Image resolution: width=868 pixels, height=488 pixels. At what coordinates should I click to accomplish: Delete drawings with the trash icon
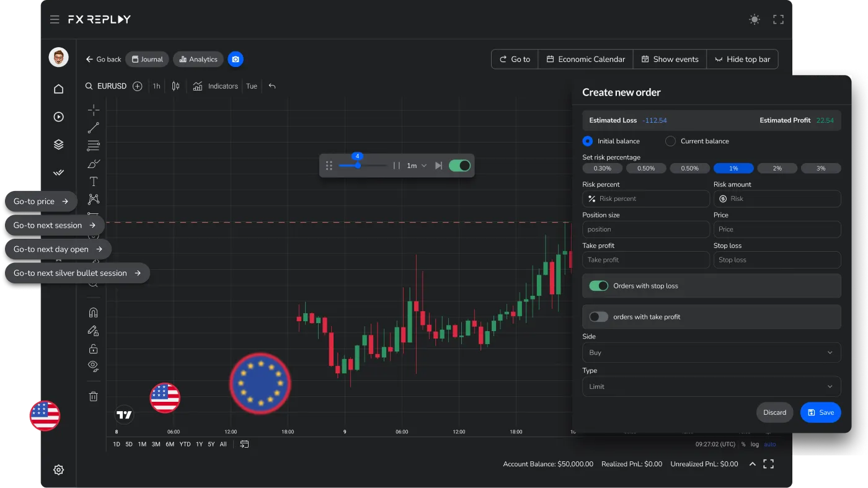tap(94, 396)
